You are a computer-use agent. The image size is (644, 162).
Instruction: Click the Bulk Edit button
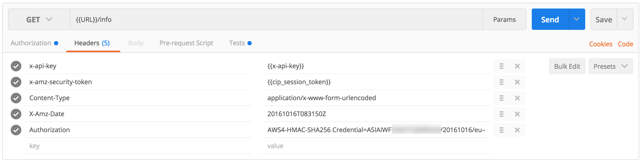[567, 66]
